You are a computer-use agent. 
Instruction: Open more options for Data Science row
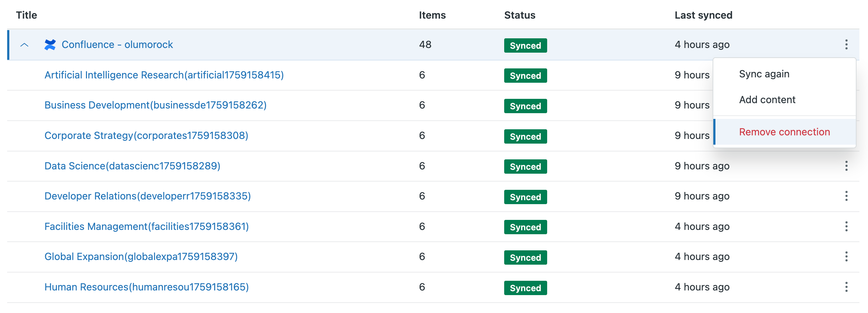pos(846,166)
